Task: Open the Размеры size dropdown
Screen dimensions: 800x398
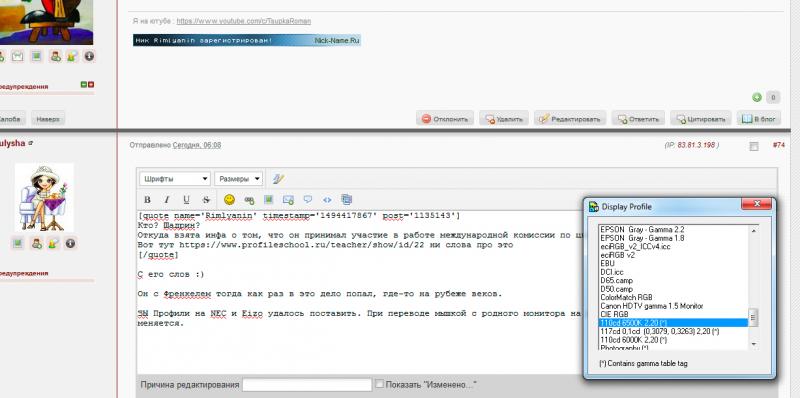Action: 238,179
